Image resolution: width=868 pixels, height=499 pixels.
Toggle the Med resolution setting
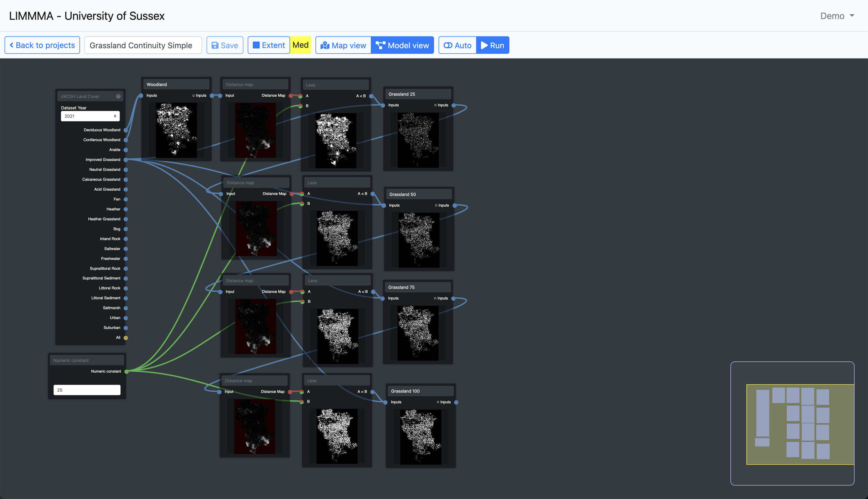click(301, 45)
